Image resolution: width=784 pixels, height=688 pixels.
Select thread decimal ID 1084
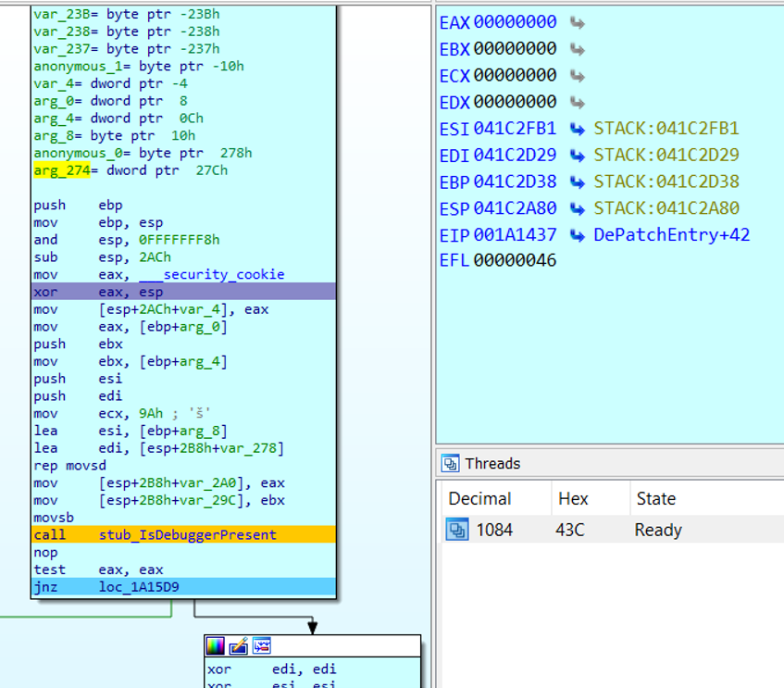tap(494, 530)
